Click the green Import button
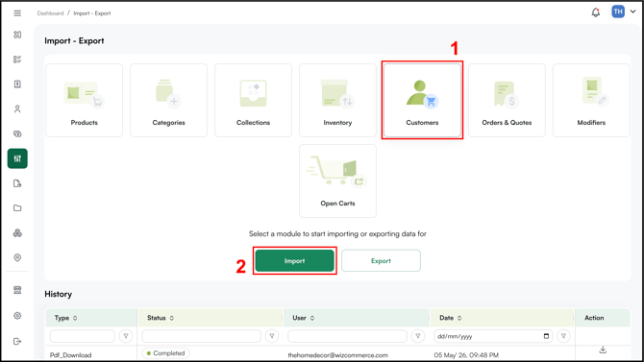 click(x=294, y=260)
